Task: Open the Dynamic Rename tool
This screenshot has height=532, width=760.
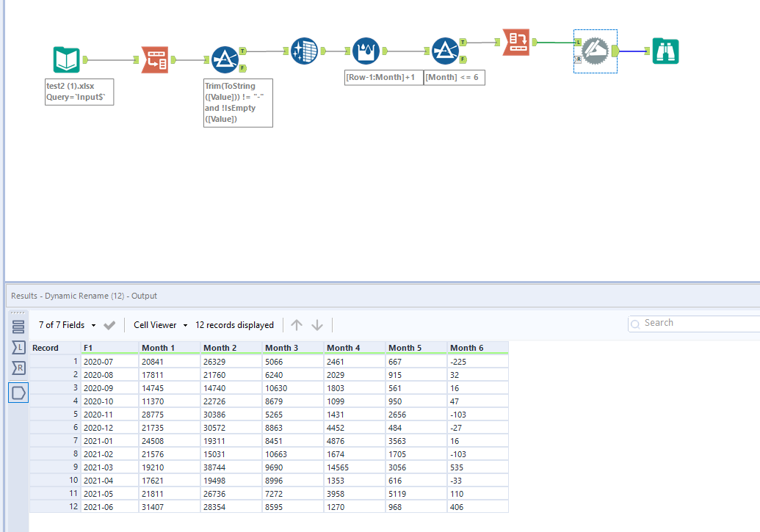Action: 515,43
